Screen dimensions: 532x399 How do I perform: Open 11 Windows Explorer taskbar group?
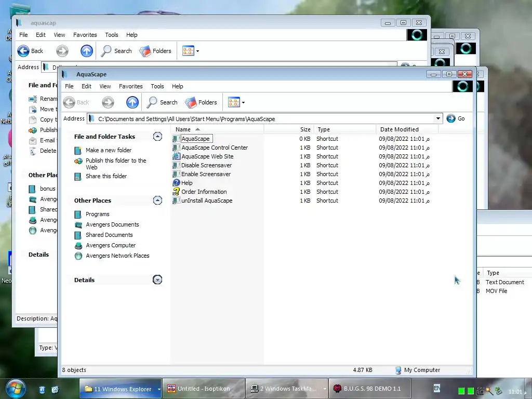121,389
